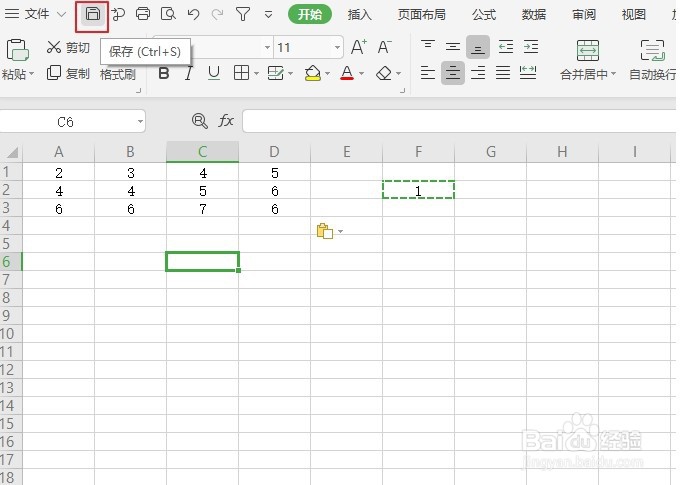Click the paste options icon in sheet

(325, 231)
